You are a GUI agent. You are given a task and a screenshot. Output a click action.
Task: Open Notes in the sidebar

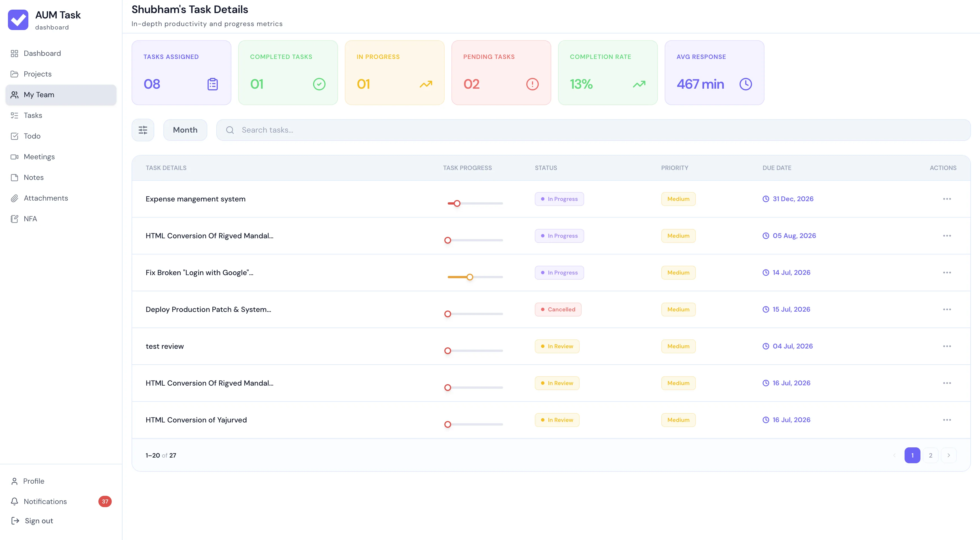61,177
